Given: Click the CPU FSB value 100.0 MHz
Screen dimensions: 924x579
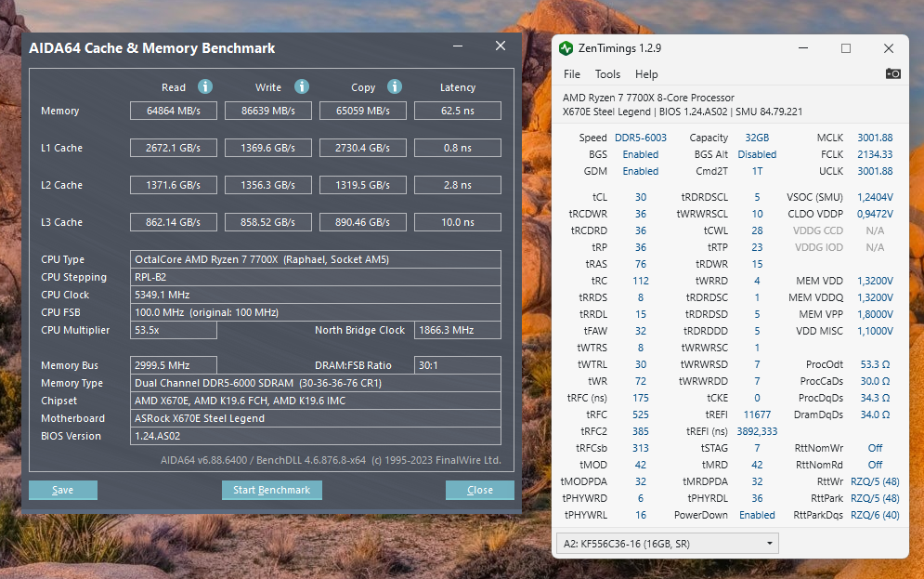Looking at the screenshot, I should [x=315, y=312].
